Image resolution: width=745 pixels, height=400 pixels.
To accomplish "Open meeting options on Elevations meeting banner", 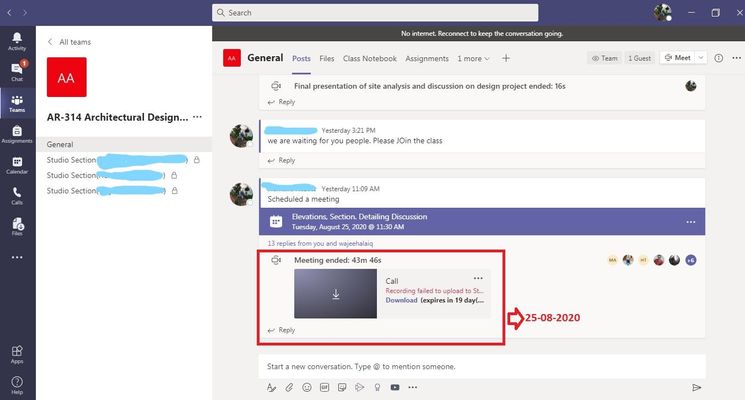I will 691,222.
